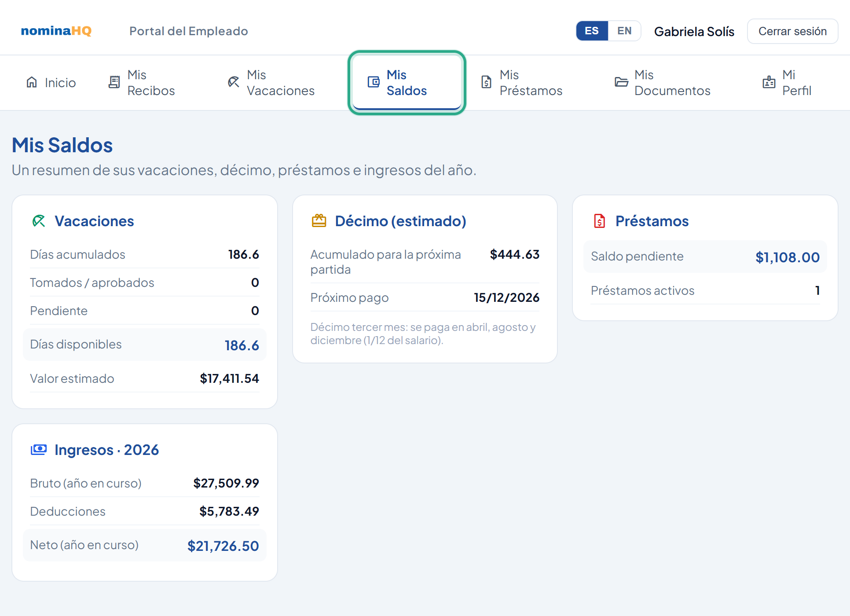
Task: Go to Mis Recibos tab
Action: pyautogui.click(x=142, y=83)
